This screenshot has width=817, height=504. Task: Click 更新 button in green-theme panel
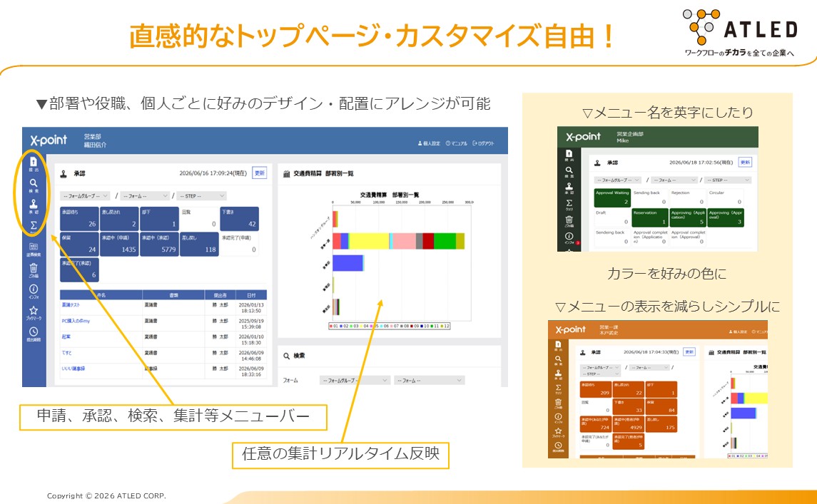(745, 163)
